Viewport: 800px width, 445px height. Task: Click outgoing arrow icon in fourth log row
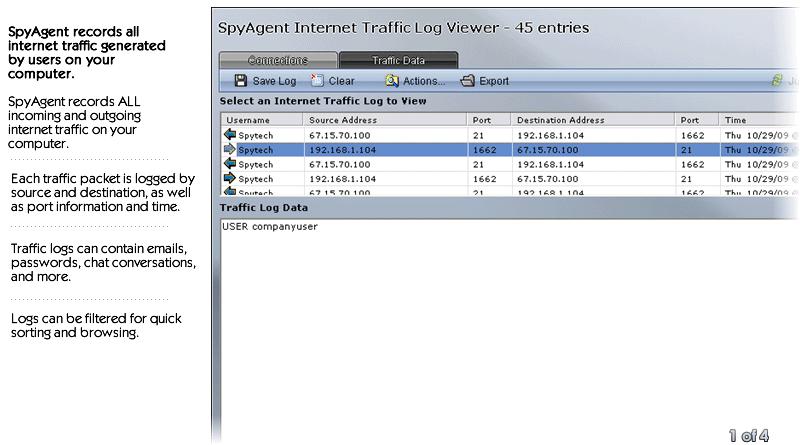point(230,178)
